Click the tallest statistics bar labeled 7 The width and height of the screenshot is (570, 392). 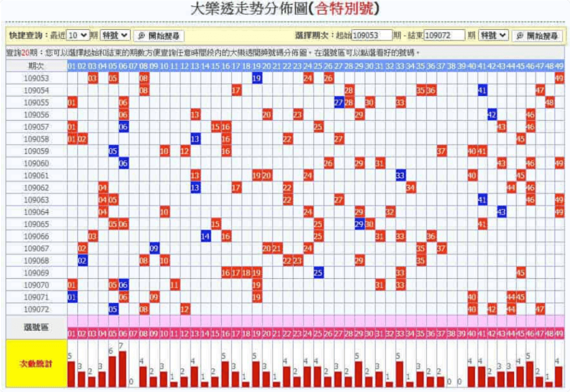pyautogui.click(x=123, y=368)
